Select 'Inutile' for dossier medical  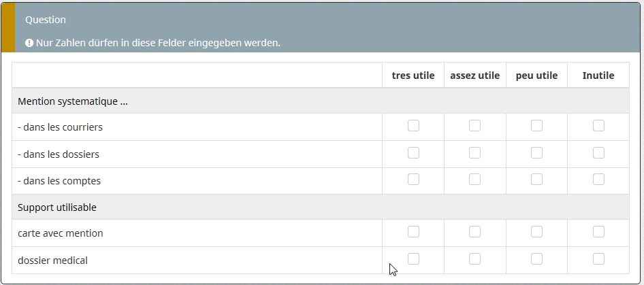point(598,259)
